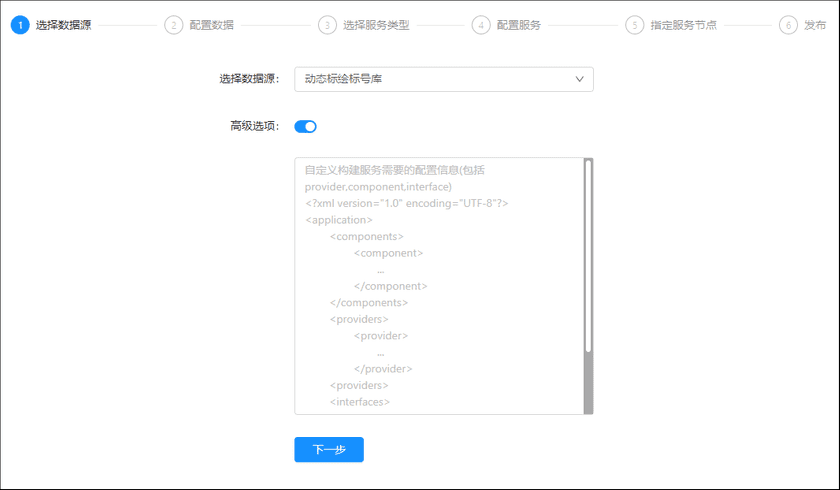Click the step 4 number circle
This screenshot has width=840, height=490.
(481, 25)
